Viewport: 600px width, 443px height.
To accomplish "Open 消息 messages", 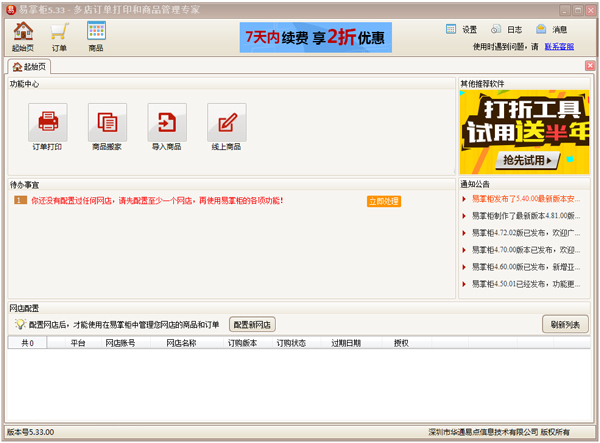I will tap(551, 29).
